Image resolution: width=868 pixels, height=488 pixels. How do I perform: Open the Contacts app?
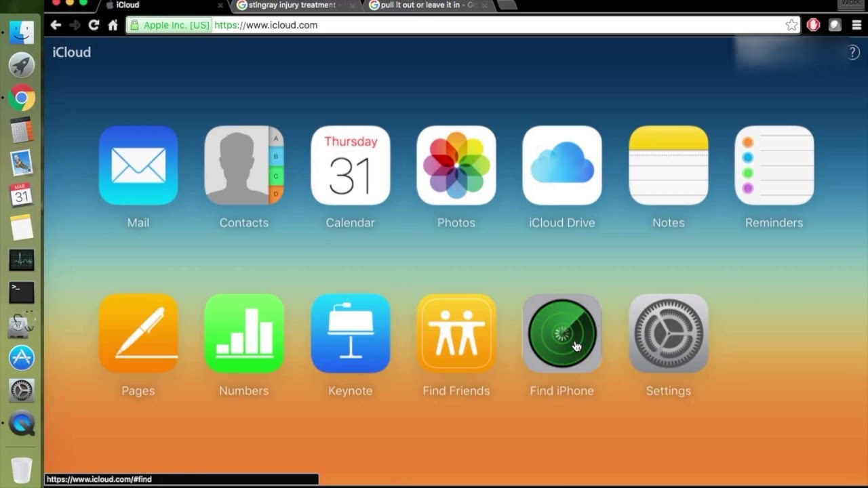(244, 165)
